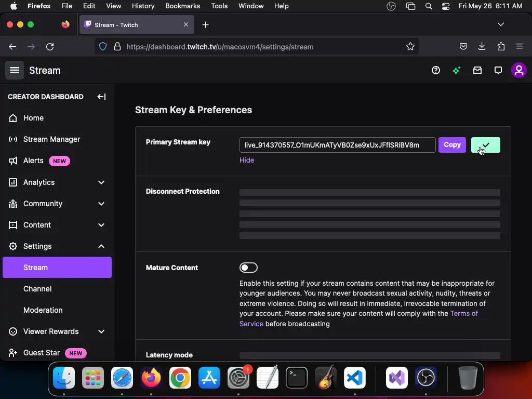
Task: Open the View menu
Action: tap(113, 6)
